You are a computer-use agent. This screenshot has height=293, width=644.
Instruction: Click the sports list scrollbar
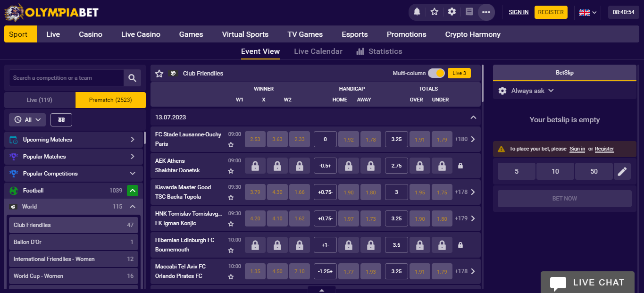[144, 138]
